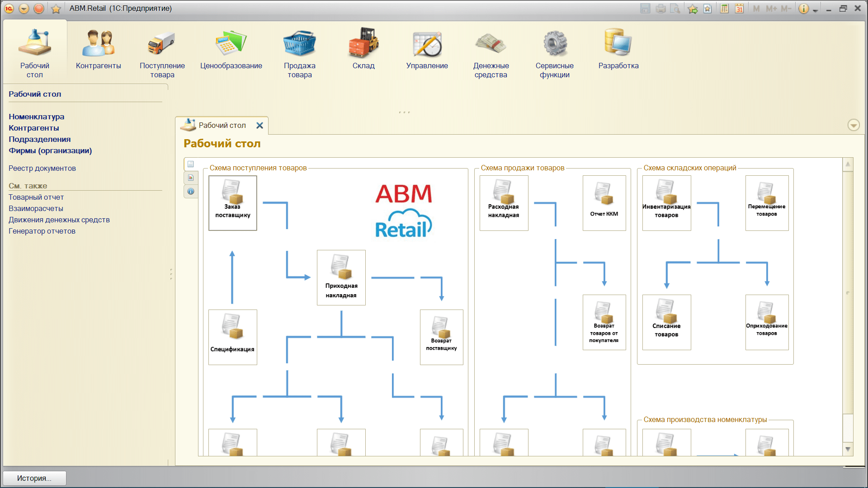Image resolution: width=868 pixels, height=488 pixels.
Task: Open the Отчет ККМ document tile
Action: 604,203
